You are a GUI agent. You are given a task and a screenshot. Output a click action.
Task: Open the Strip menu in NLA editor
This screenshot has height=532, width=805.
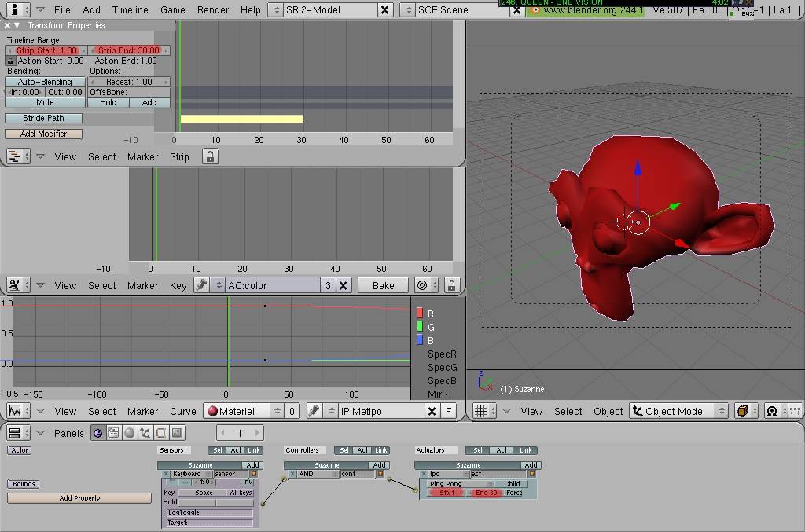tap(179, 157)
